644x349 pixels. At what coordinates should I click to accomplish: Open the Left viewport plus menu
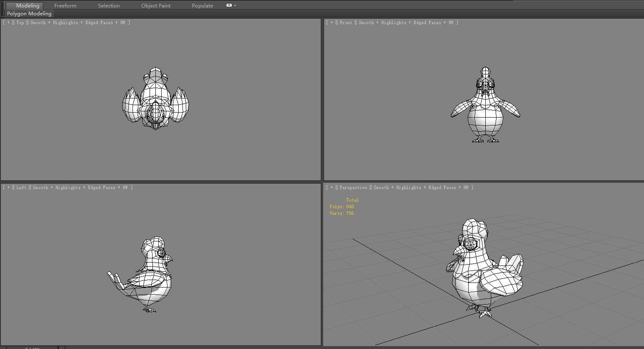pos(8,187)
